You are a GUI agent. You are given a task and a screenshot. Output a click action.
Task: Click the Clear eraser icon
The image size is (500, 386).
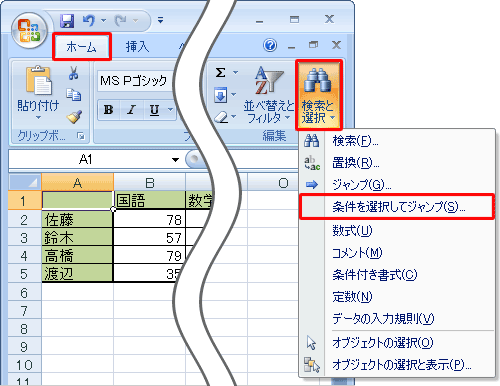point(221,117)
